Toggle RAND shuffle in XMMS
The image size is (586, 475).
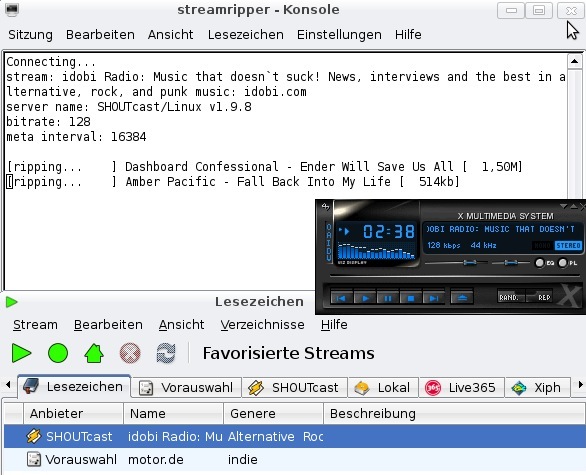tap(511, 297)
